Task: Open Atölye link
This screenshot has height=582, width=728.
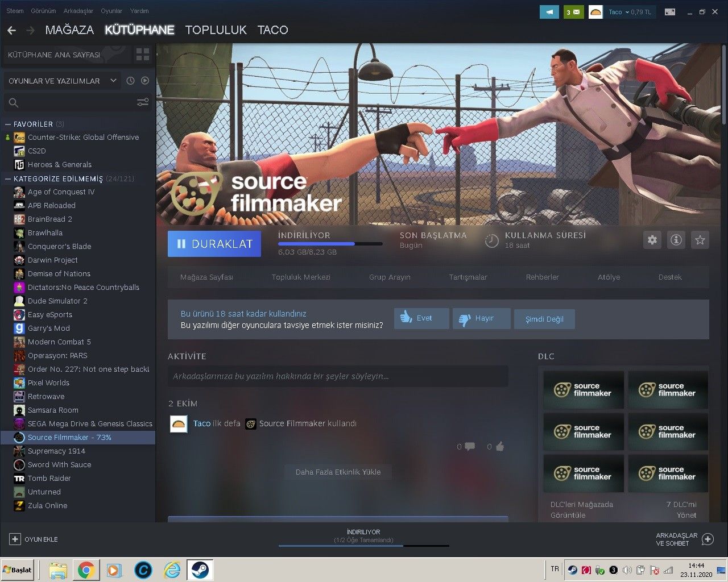Action: (609, 277)
